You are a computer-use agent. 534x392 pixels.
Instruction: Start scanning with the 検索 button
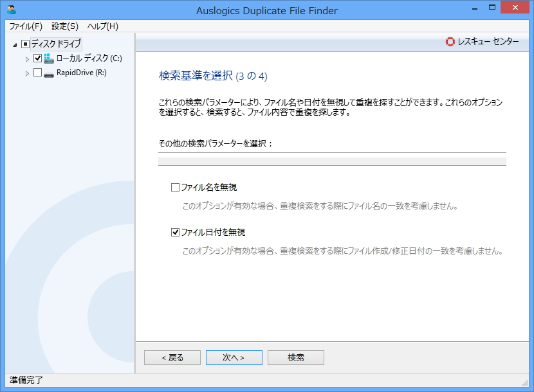click(295, 357)
